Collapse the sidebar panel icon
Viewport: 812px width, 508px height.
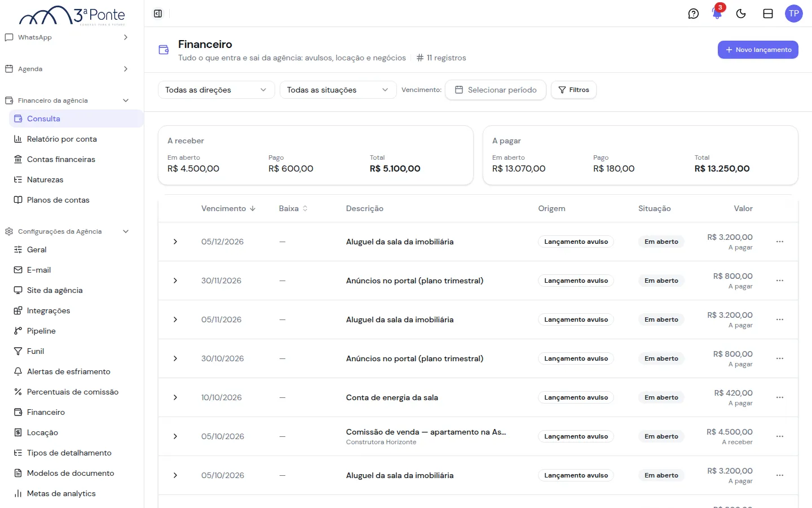[158, 14]
